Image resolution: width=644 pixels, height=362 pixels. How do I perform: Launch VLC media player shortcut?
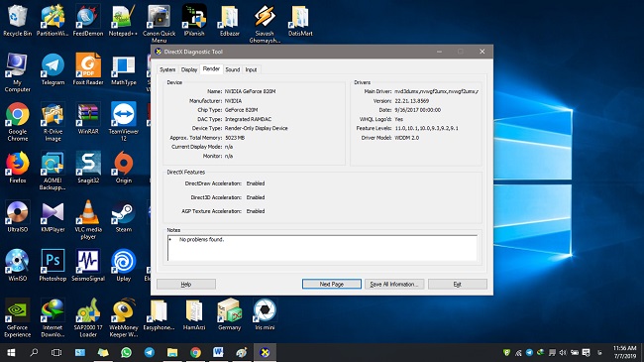point(88,219)
